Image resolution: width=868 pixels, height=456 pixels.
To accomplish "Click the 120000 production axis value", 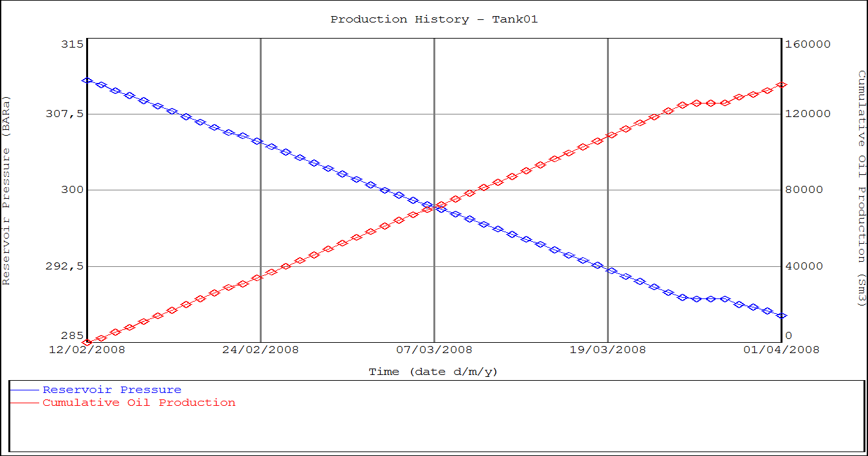I will [808, 114].
